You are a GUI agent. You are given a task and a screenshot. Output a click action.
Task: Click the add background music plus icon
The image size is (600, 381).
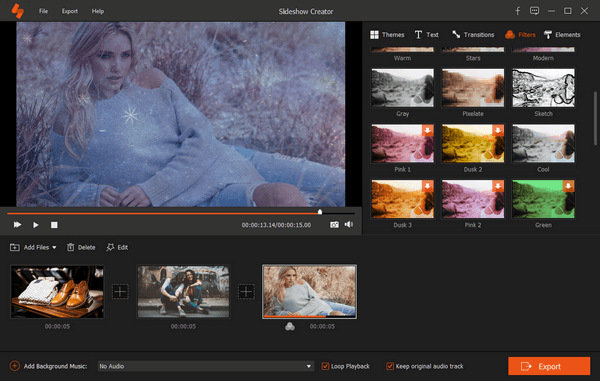pos(14,366)
